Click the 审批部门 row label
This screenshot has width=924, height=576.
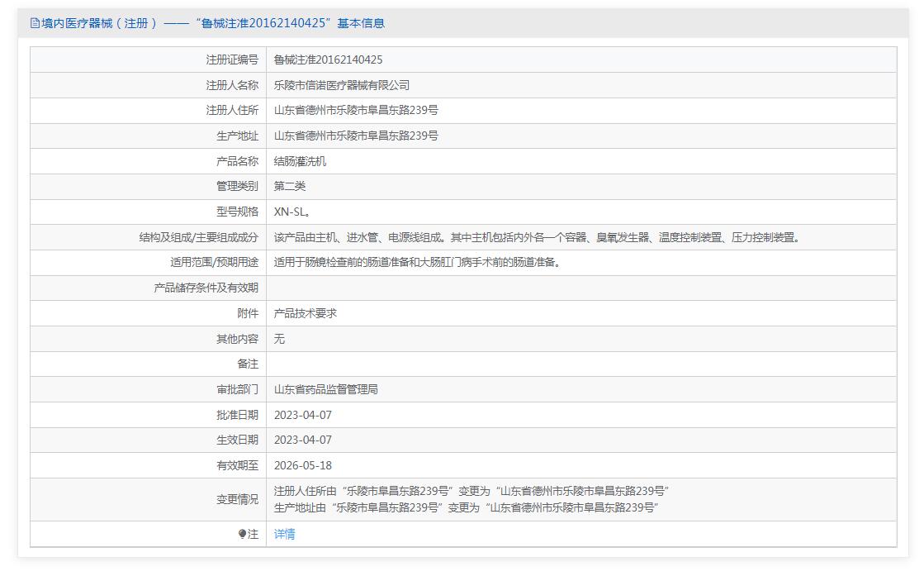point(238,389)
